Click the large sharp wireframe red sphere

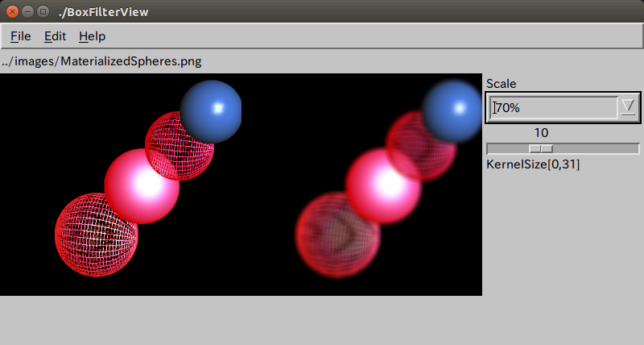click(x=97, y=235)
